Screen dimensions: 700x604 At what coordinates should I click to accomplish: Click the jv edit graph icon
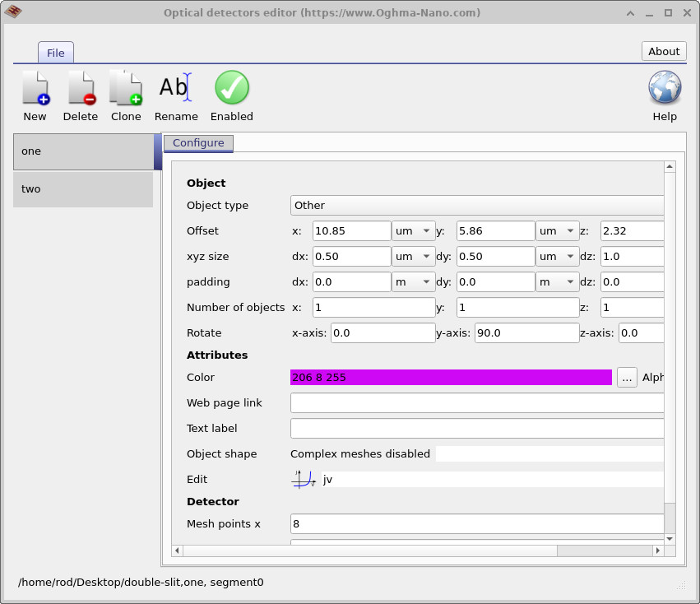coord(304,479)
